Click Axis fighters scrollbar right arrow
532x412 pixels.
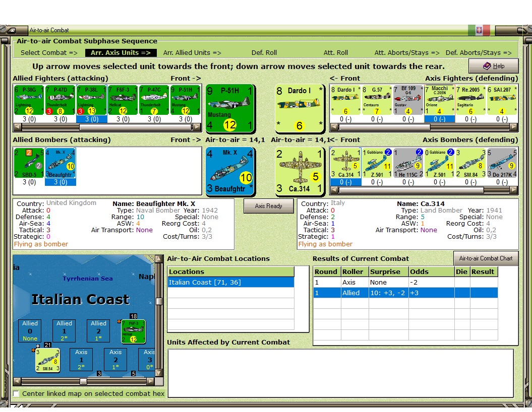click(514, 127)
